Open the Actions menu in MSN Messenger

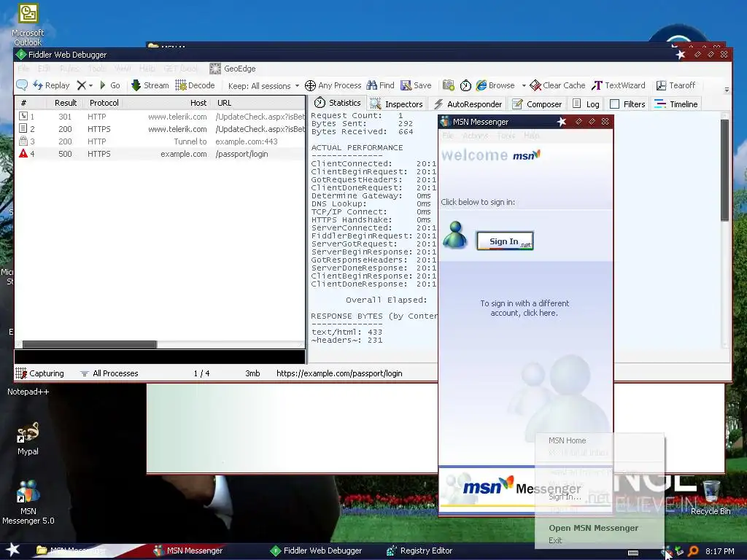475,136
